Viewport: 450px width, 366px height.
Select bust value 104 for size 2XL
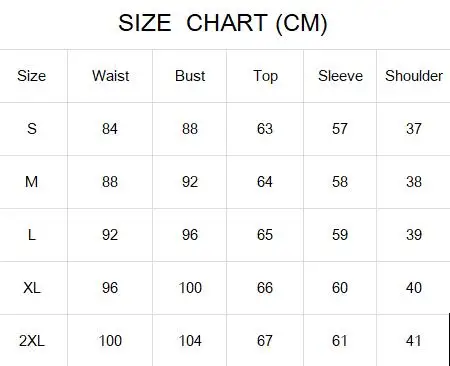190,341
